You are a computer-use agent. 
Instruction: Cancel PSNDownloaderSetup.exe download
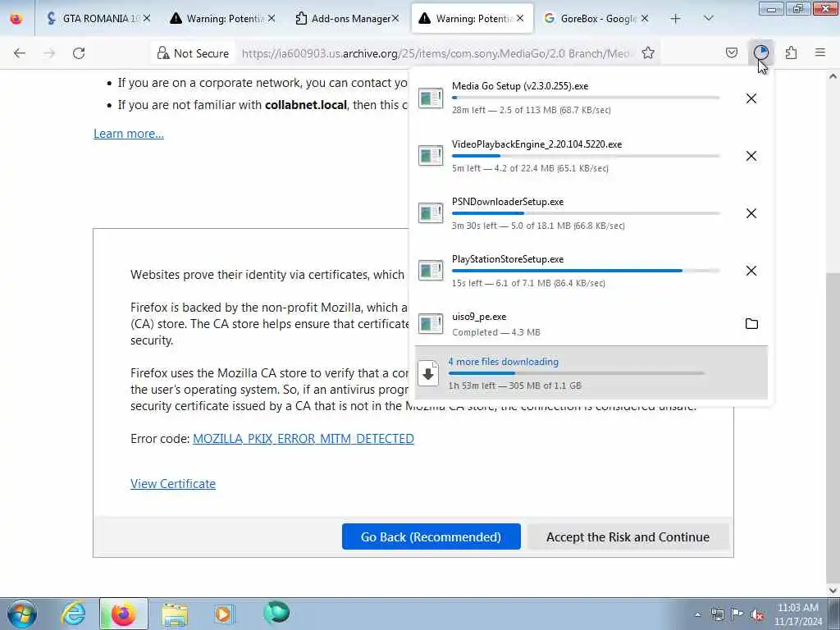[751, 213]
